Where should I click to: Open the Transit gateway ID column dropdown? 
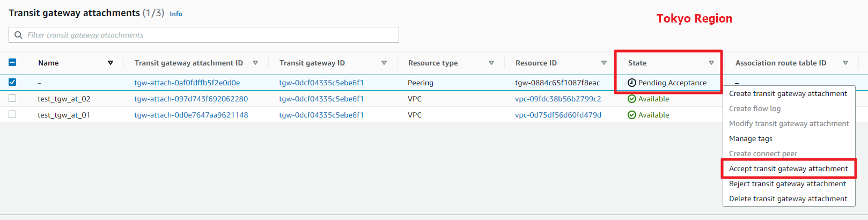point(384,63)
